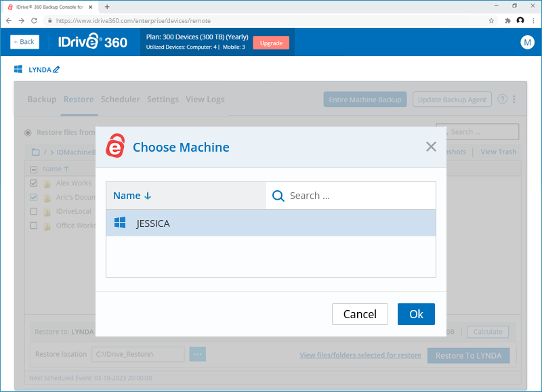Open the help question mark icon
This screenshot has height=392, width=542.
click(x=502, y=99)
